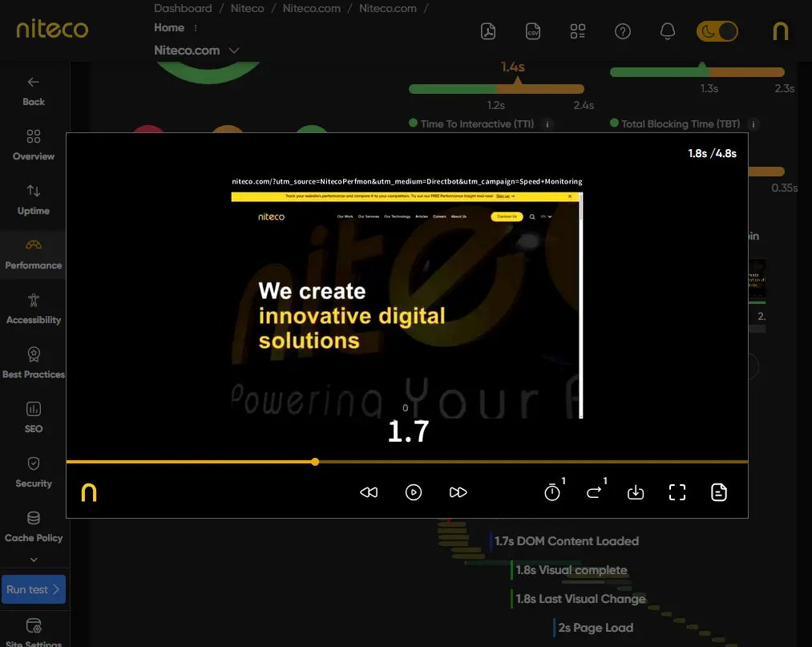812x647 pixels.
Task: Open Best Practices in the sidebar
Action: [33, 363]
